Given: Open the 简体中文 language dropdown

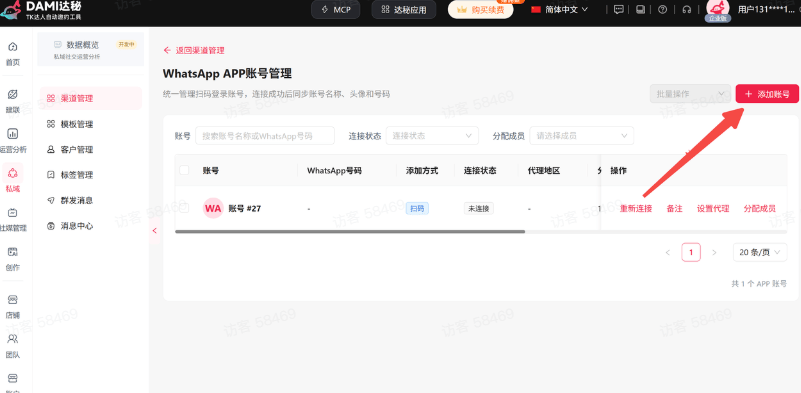Looking at the screenshot, I should 560,10.
